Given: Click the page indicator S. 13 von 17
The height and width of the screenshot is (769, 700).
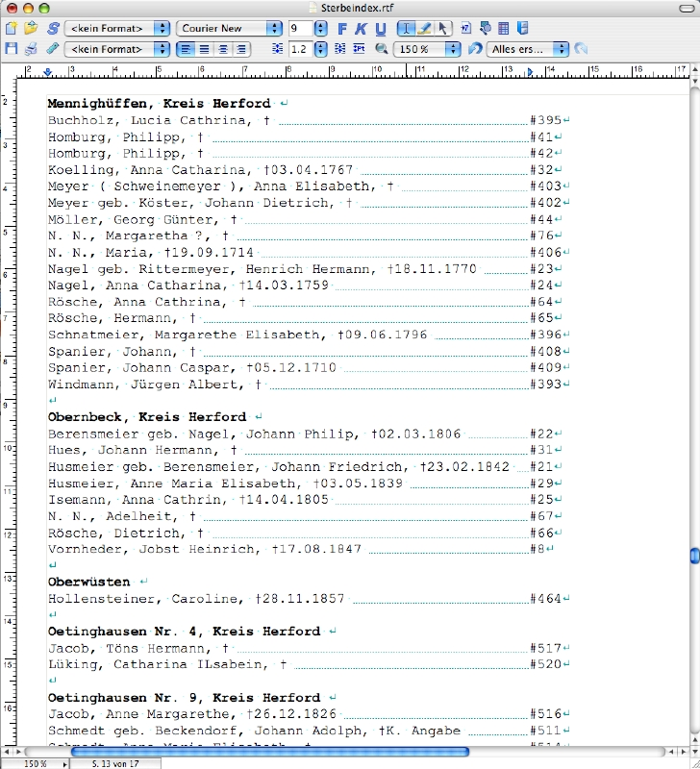Looking at the screenshot, I should point(112,763).
